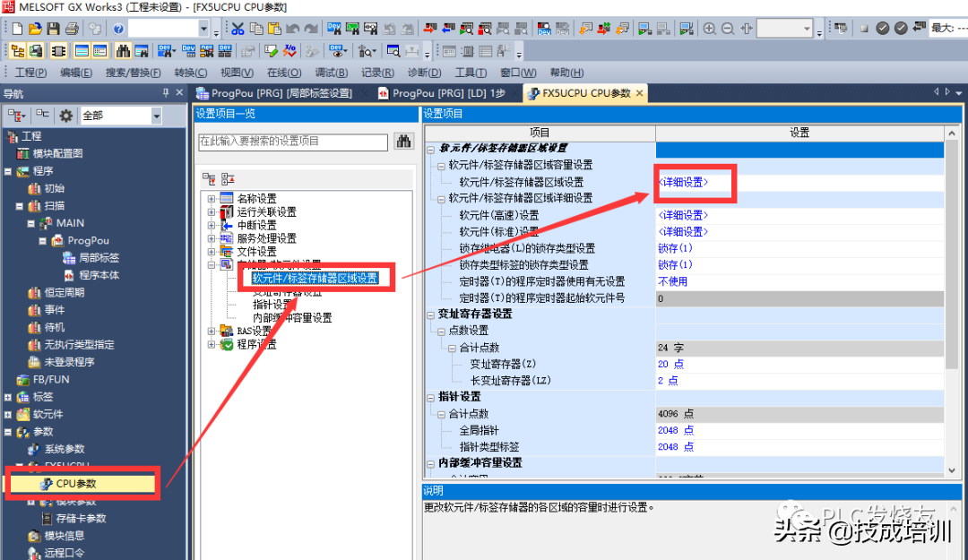Screen dimensions: 968x560
Task: Collapse the 程序 node in navigation tree
Action: point(9,171)
